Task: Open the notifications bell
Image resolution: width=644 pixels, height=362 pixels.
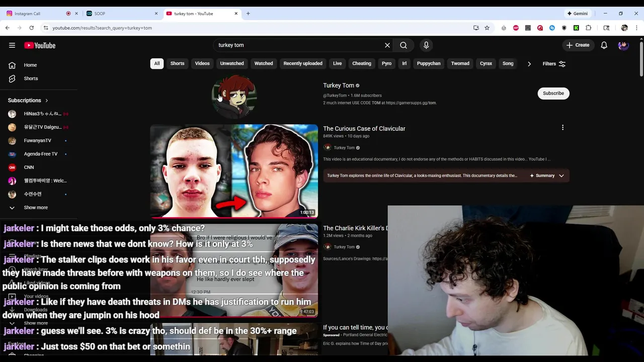Action: click(604, 45)
